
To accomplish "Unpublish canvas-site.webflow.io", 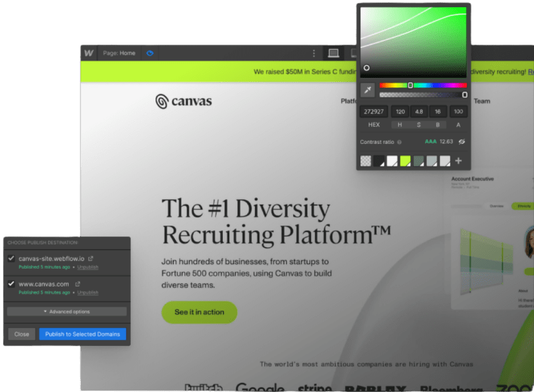I will pyautogui.click(x=87, y=267).
